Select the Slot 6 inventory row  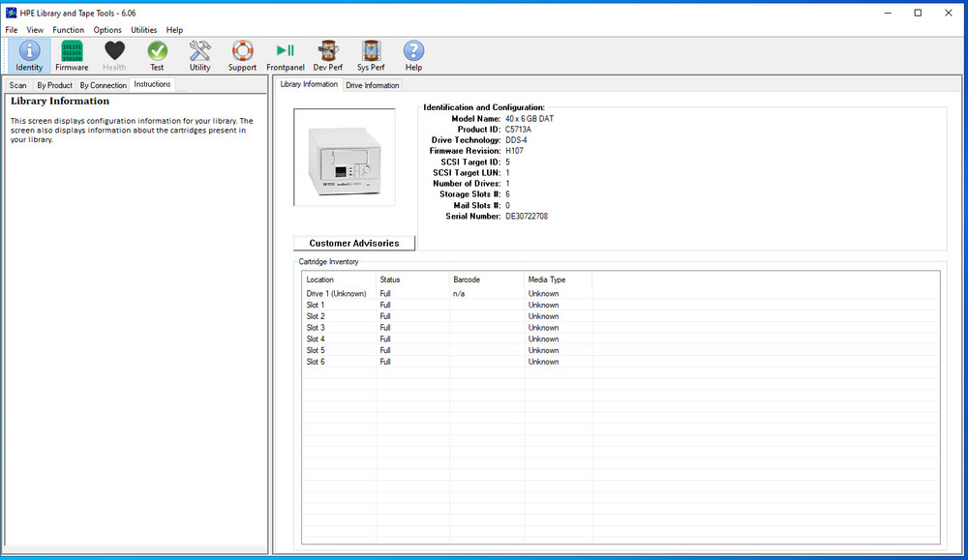(620, 362)
